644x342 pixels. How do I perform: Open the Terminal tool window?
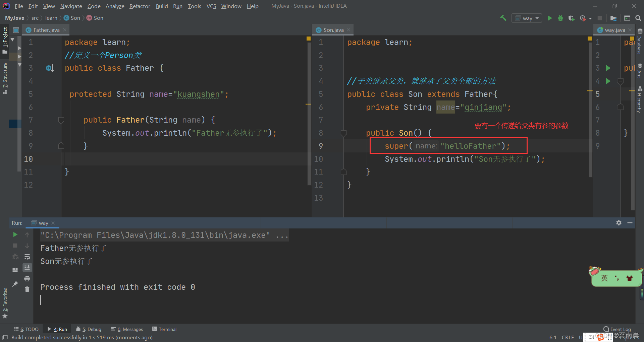pos(164,329)
